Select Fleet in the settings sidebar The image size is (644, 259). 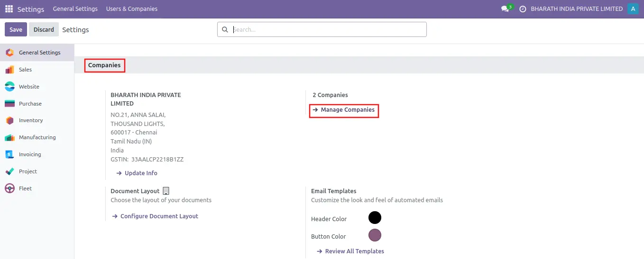pos(37,188)
